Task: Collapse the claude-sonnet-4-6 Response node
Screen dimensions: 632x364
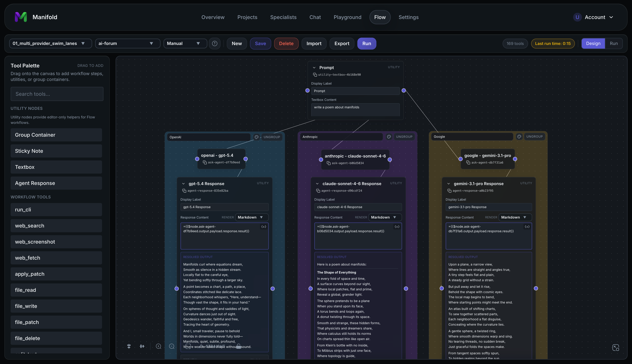Action: (317, 184)
